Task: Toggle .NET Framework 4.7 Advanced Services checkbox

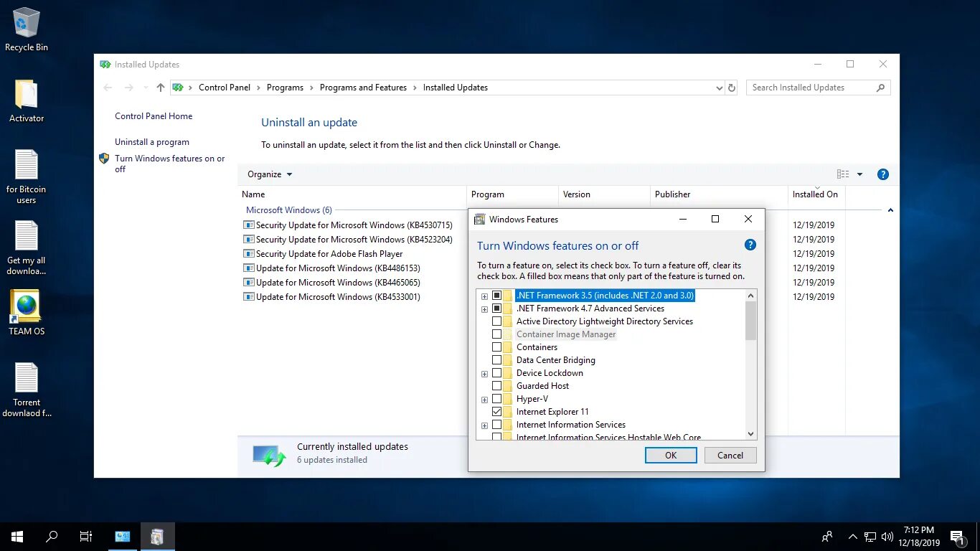Action: [496, 309]
